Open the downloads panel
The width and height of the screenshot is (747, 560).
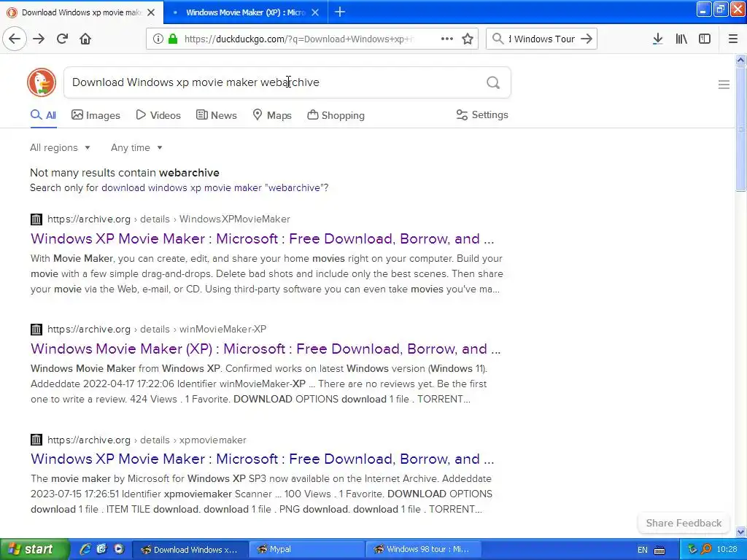coord(657,39)
